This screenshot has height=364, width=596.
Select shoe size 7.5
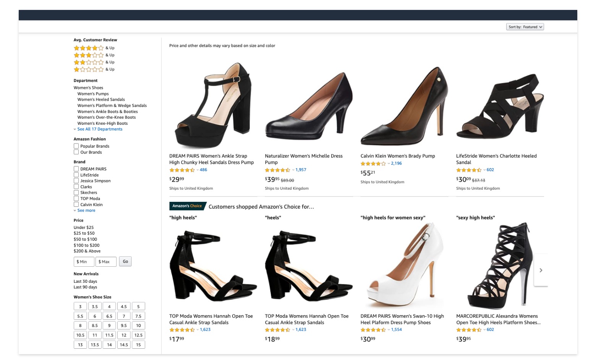138,316
